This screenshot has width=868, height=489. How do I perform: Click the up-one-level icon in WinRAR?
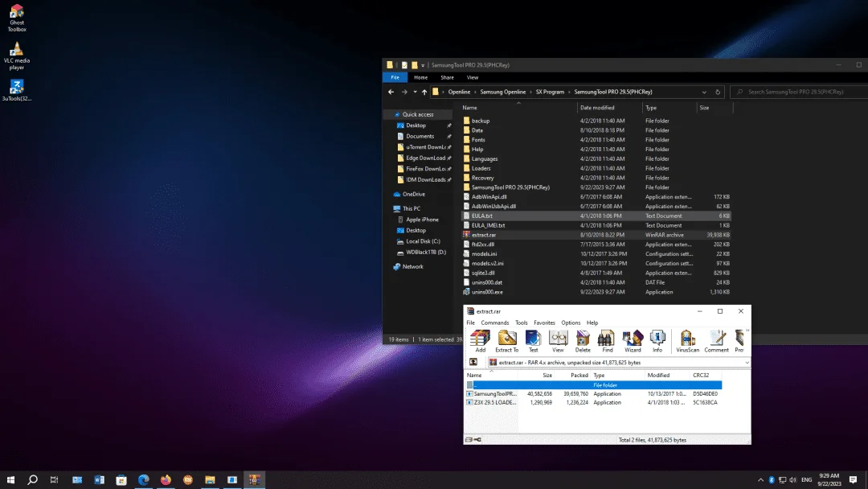(473, 362)
